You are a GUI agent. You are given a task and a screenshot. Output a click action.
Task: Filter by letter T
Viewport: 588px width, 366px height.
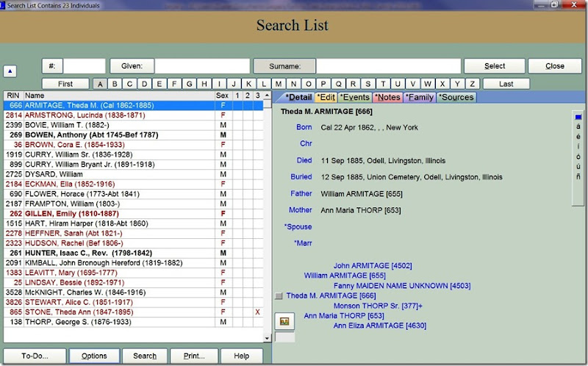click(x=383, y=84)
